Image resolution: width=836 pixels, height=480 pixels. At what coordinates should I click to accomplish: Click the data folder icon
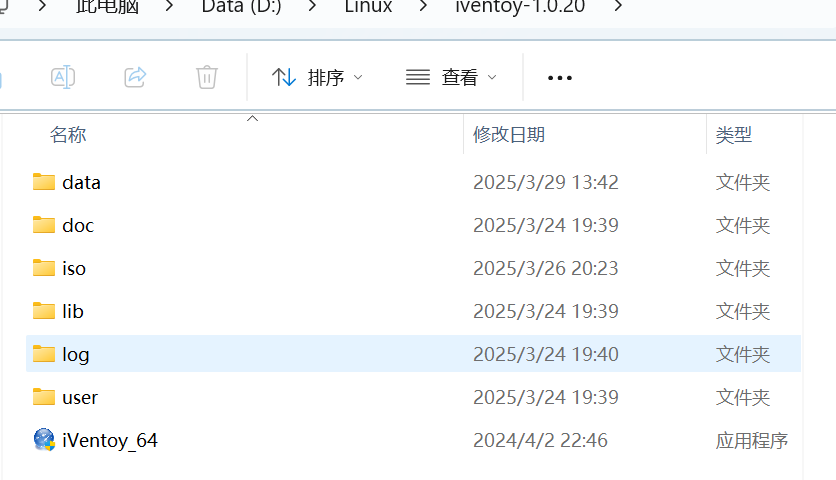(44, 182)
